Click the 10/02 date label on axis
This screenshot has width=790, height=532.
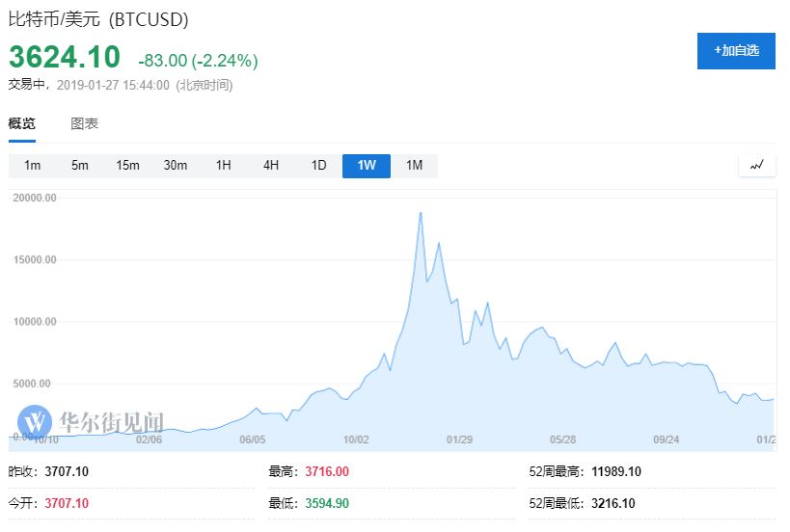[356, 439]
